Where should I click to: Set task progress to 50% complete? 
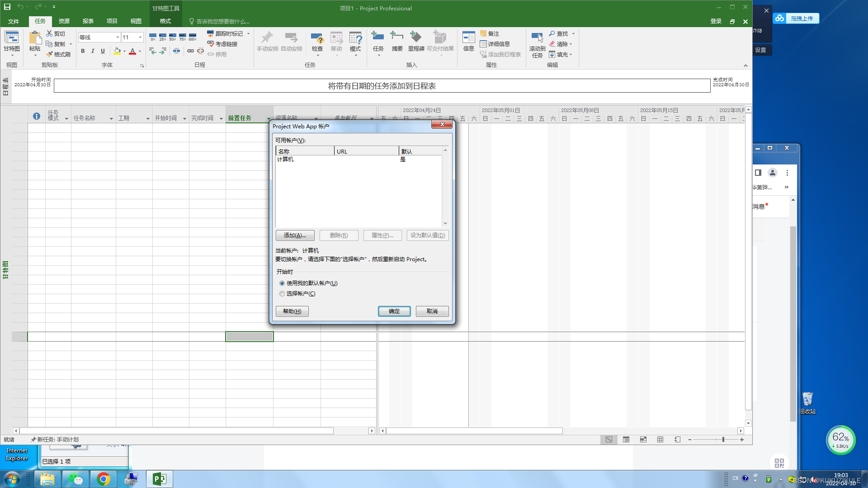pos(172,37)
